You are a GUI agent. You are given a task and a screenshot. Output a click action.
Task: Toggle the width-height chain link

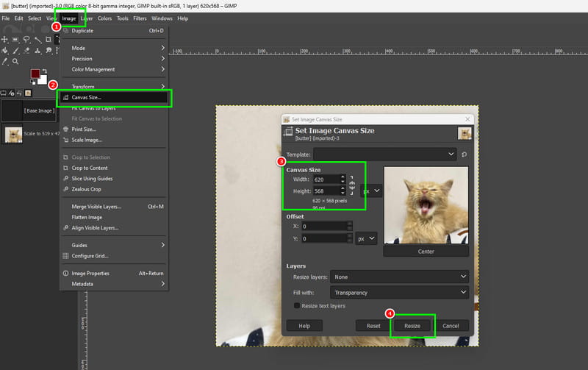pyautogui.click(x=352, y=185)
